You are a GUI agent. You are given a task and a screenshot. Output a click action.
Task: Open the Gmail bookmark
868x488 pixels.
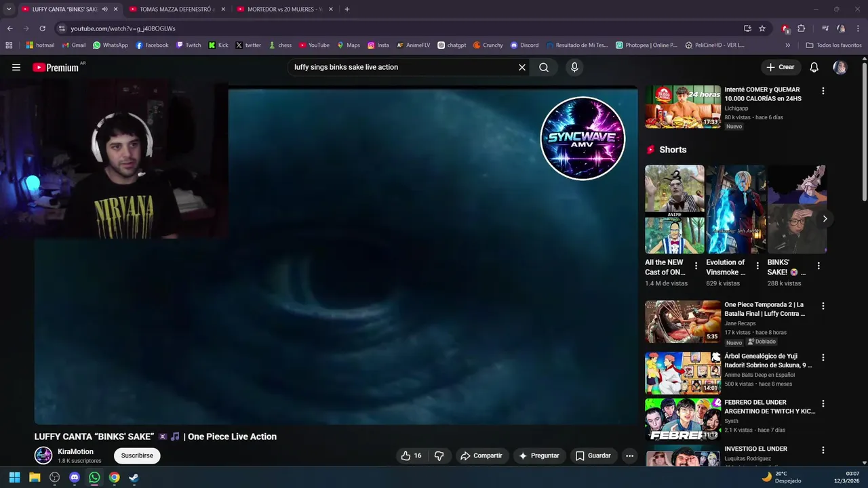point(73,45)
